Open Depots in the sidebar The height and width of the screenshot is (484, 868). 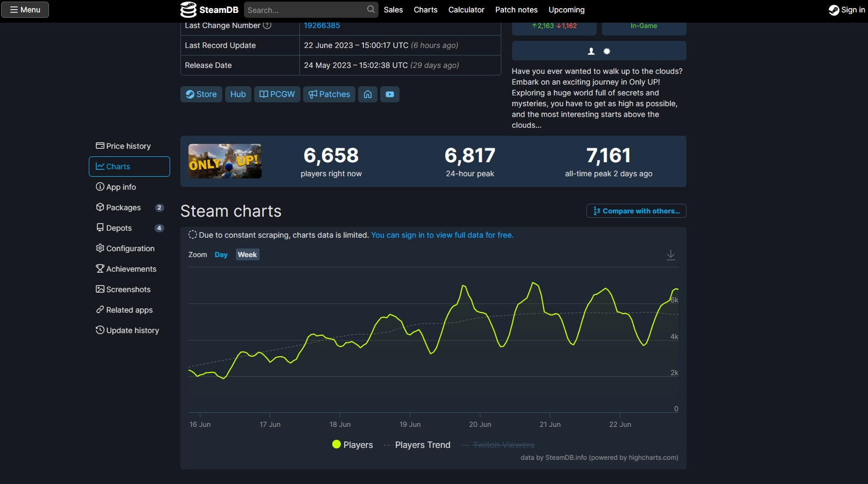tap(129, 228)
